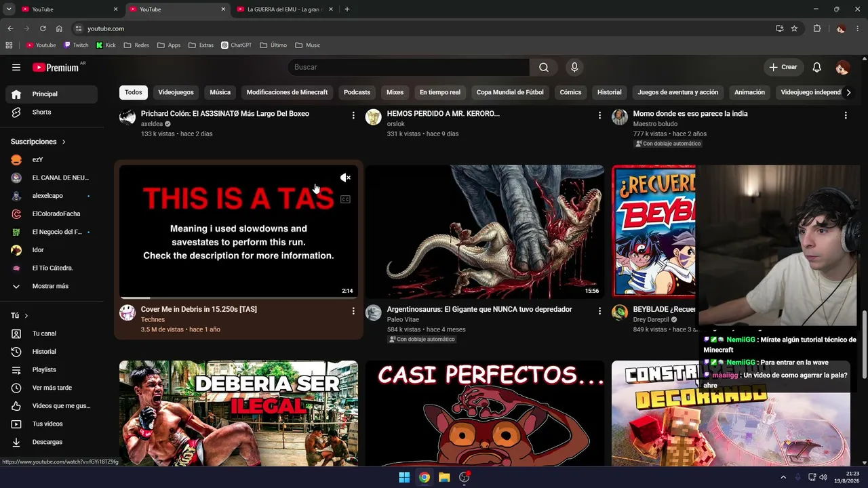Click the CASI PERFECTOS thumbnail

(485, 413)
